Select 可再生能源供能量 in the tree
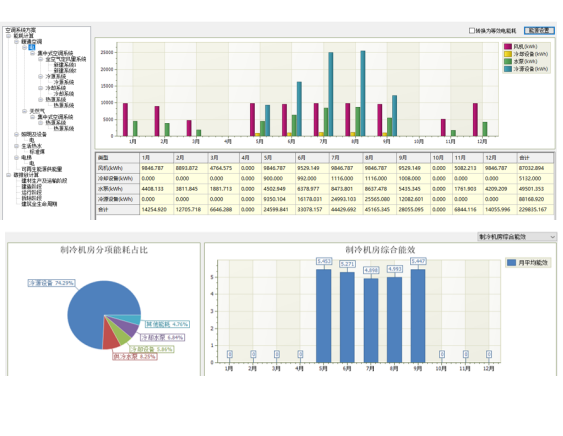 tap(42, 169)
